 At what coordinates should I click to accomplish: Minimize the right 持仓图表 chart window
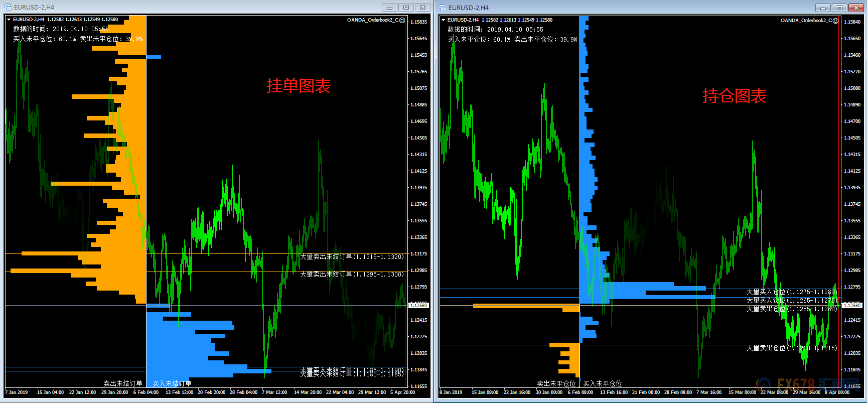pyautogui.click(x=823, y=8)
